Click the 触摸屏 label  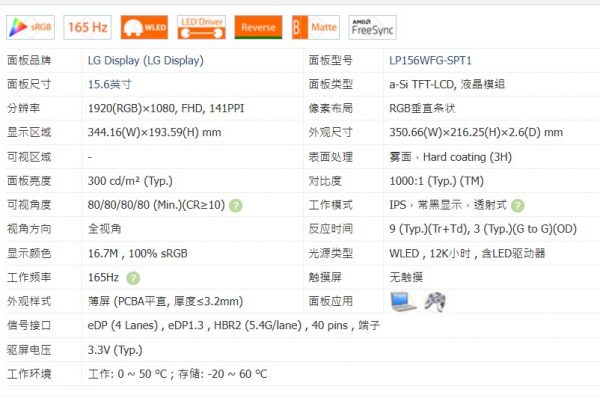[325, 277]
